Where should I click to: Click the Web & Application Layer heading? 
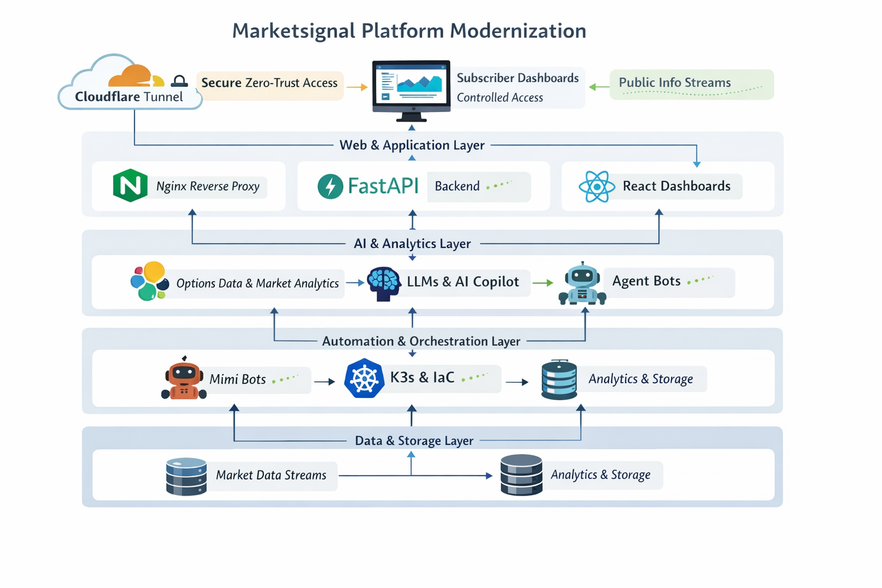pos(412,145)
